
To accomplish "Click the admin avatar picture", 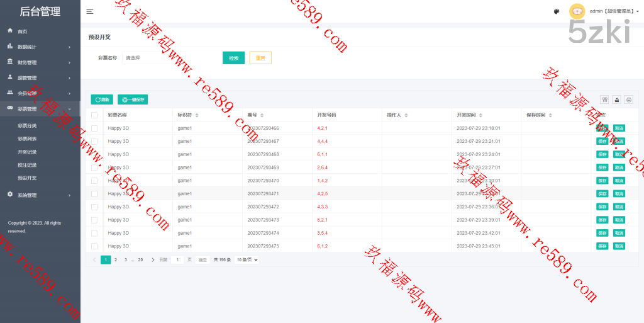I will [577, 11].
